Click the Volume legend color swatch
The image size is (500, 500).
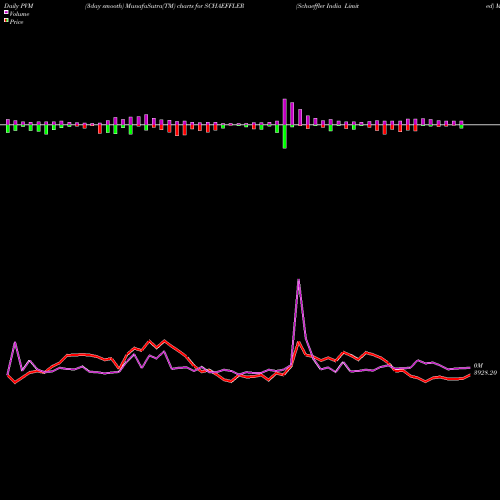click(x=6, y=12)
